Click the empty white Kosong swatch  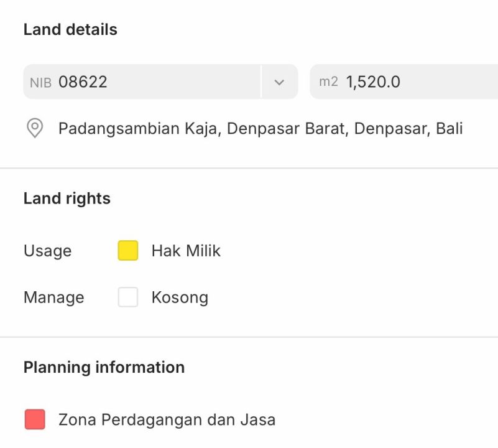coord(128,297)
